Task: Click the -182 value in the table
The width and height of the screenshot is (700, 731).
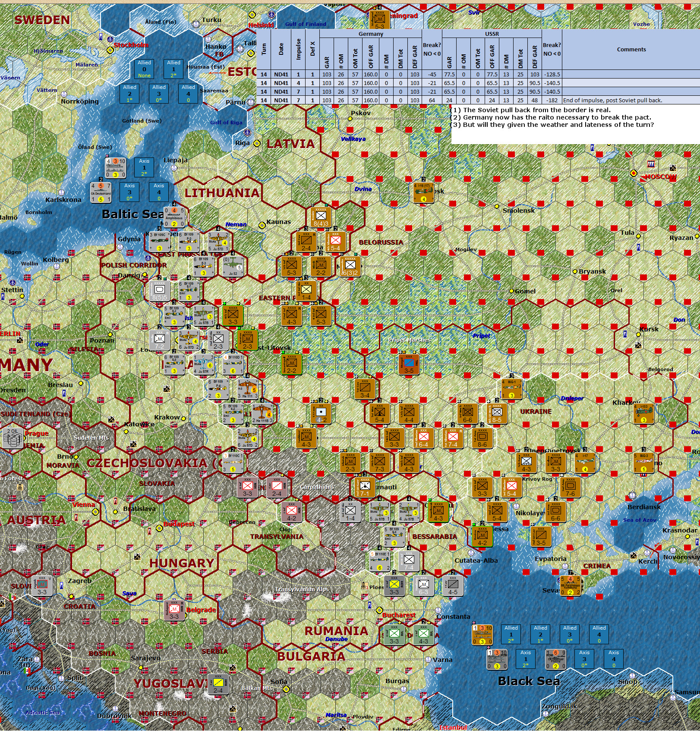Action: [x=552, y=100]
